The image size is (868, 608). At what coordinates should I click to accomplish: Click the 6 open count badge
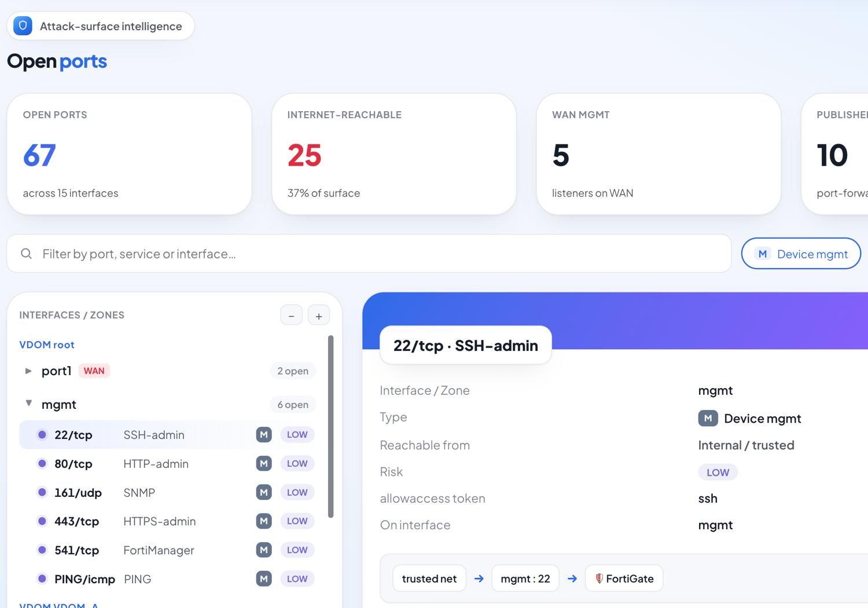293,405
